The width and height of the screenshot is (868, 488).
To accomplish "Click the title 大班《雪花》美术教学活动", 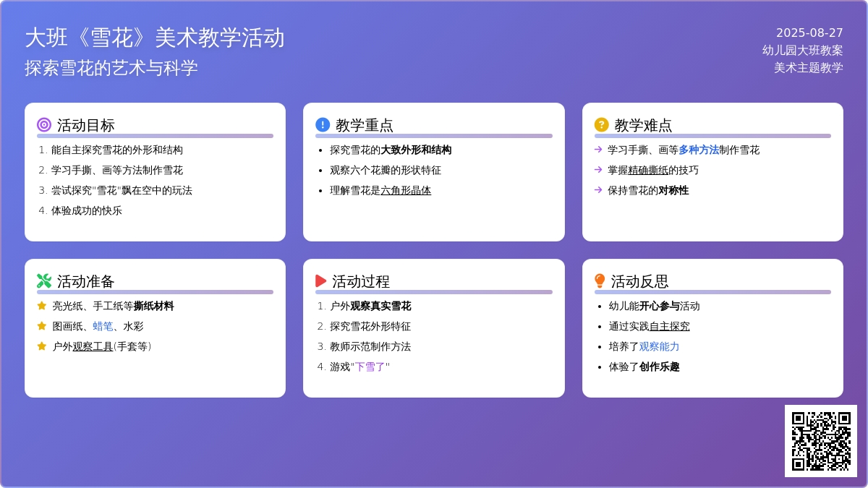I will pyautogui.click(x=155, y=38).
